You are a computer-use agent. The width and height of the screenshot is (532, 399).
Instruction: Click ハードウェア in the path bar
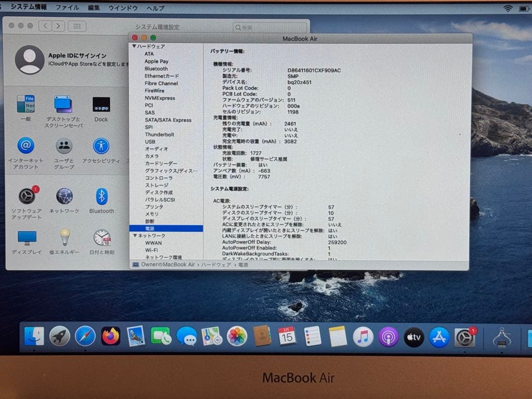(x=216, y=265)
